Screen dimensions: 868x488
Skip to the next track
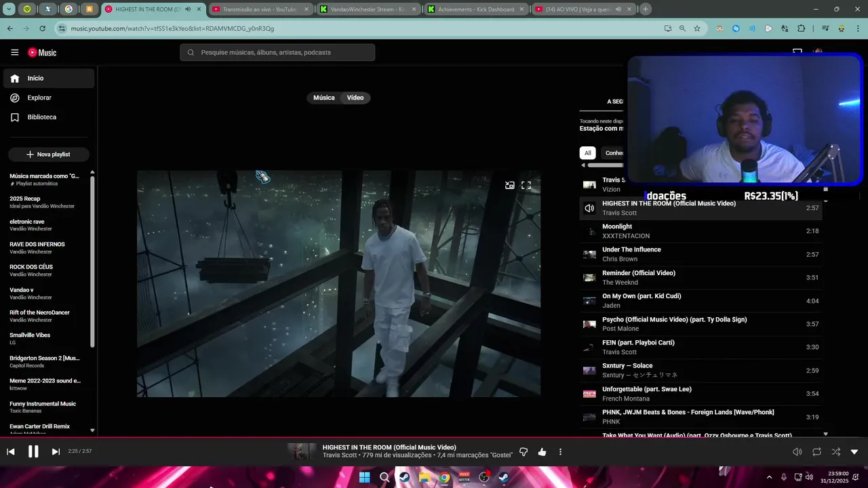pos(56,451)
